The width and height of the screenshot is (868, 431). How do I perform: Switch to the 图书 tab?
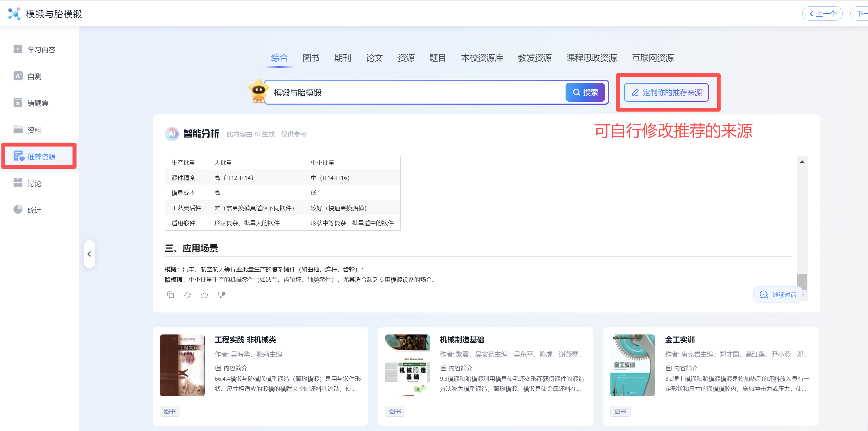point(311,58)
